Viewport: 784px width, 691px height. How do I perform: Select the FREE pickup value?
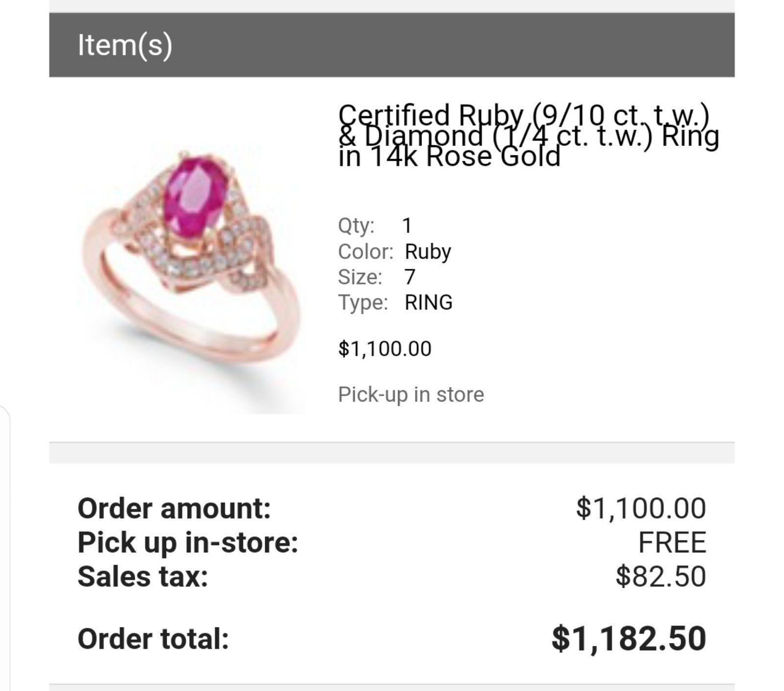pyautogui.click(x=672, y=542)
